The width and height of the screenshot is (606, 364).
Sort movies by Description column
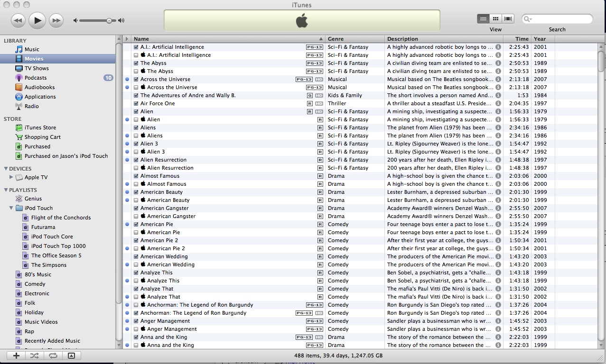coord(444,39)
